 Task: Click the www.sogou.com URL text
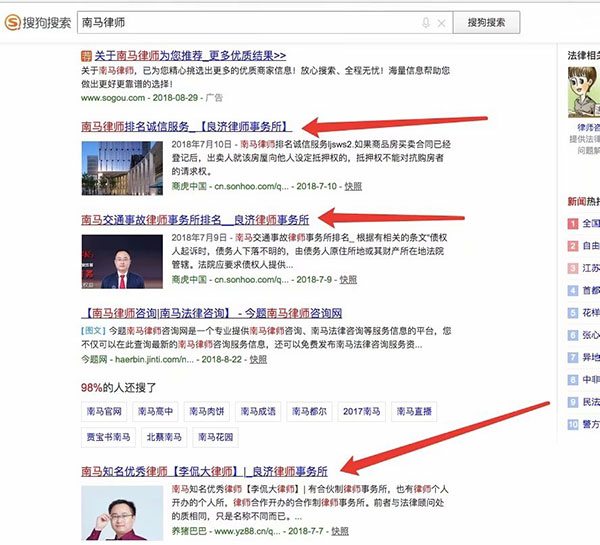click(x=113, y=98)
